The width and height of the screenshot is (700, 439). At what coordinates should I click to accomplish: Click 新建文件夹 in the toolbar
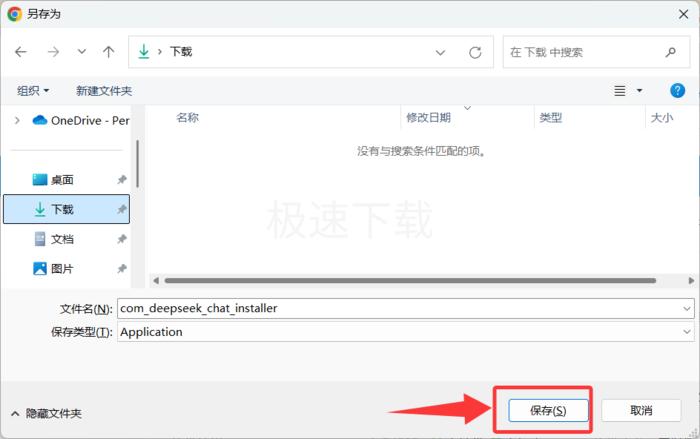point(104,91)
